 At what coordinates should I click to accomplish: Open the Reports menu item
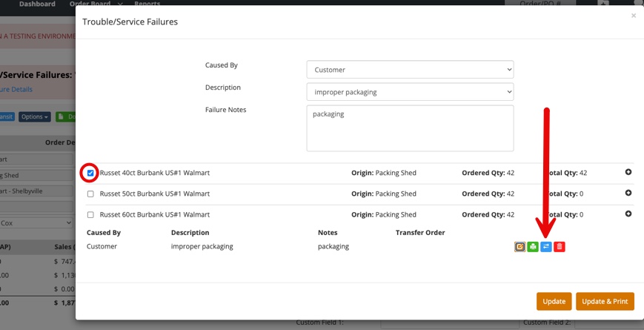point(147,4)
